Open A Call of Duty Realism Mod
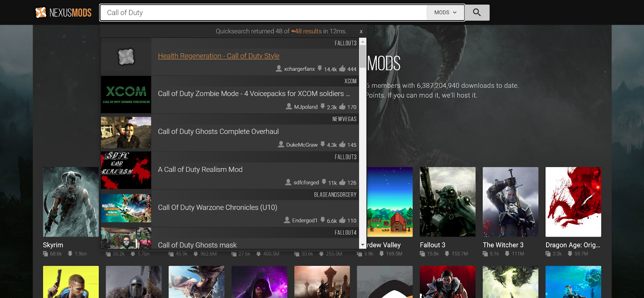The height and width of the screenshot is (298, 644). click(x=200, y=170)
